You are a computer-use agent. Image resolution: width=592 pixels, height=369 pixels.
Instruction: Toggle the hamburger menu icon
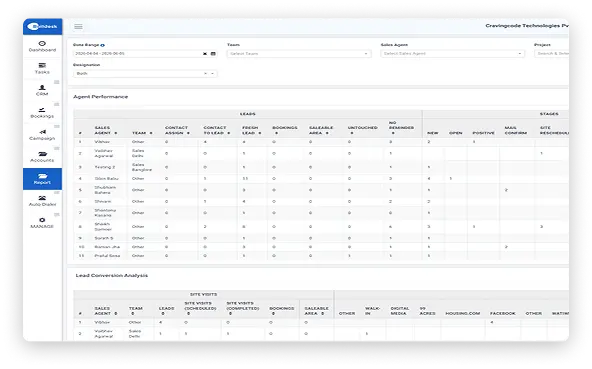pos(78,26)
